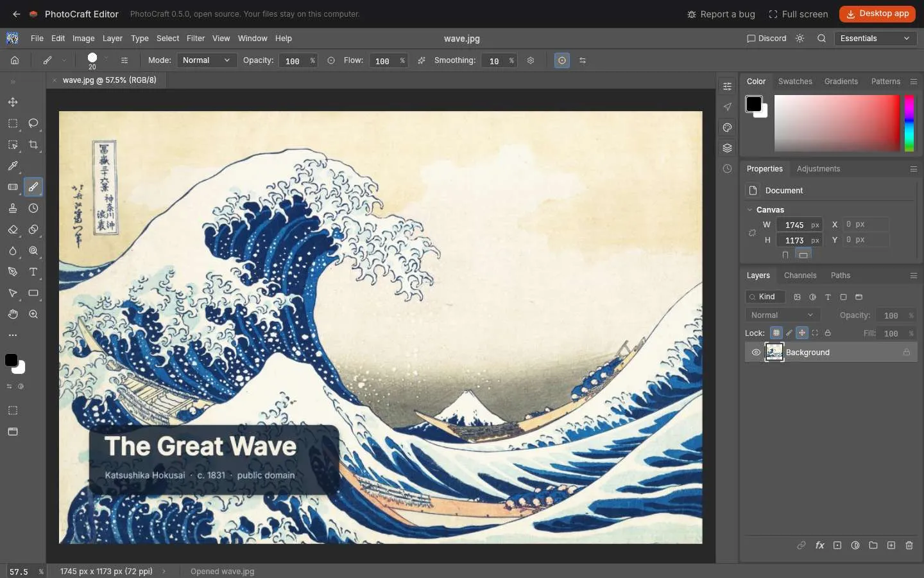
Task: Enter Full screen mode
Action: pyautogui.click(x=798, y=14)
